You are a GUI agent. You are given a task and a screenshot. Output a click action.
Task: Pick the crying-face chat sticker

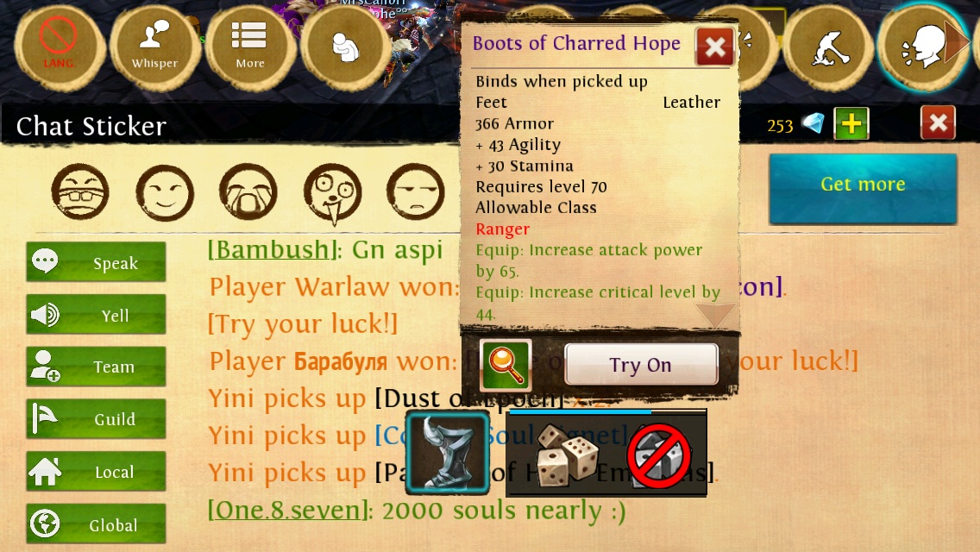248,192
